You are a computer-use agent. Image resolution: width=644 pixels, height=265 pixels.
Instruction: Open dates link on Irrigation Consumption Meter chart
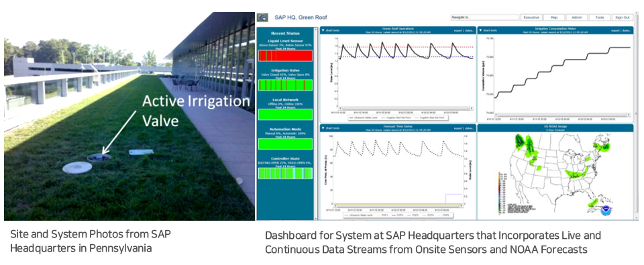pos(627,30)
